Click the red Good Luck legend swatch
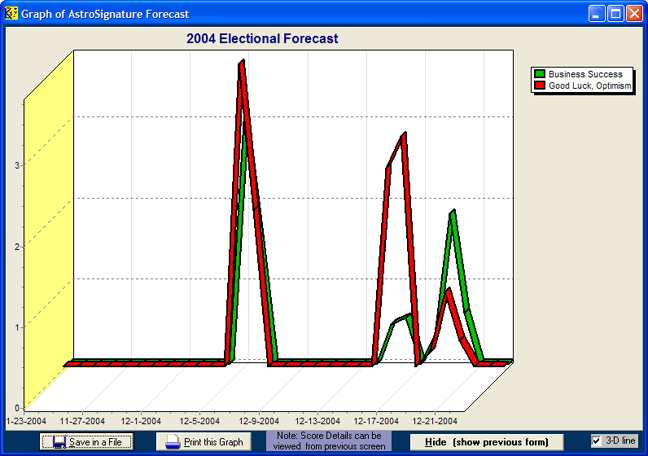The height and width of the screenshot is (456, 648). point(540,87)
